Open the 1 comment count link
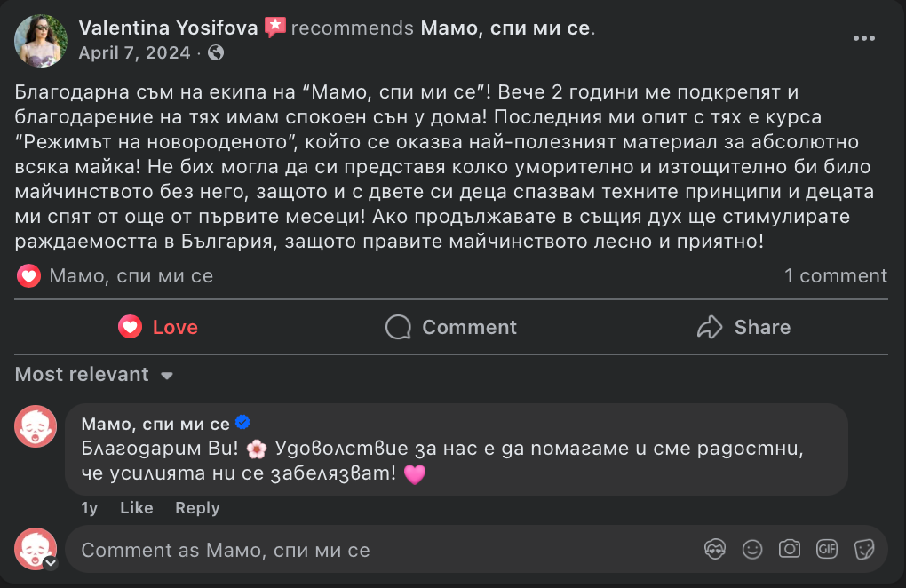 point(835,276)
